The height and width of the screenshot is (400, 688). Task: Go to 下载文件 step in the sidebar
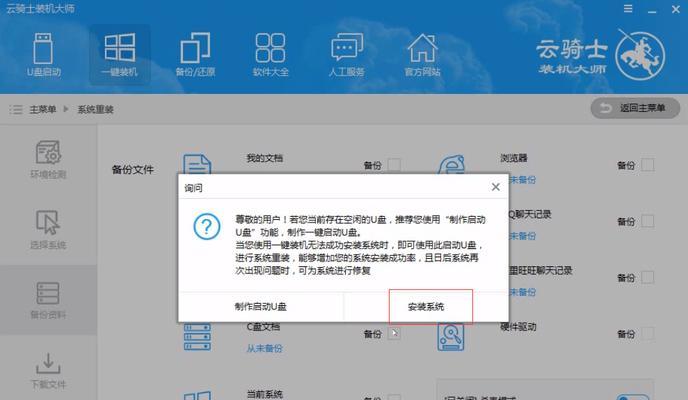pyautogui.click(x=48, y=371)
